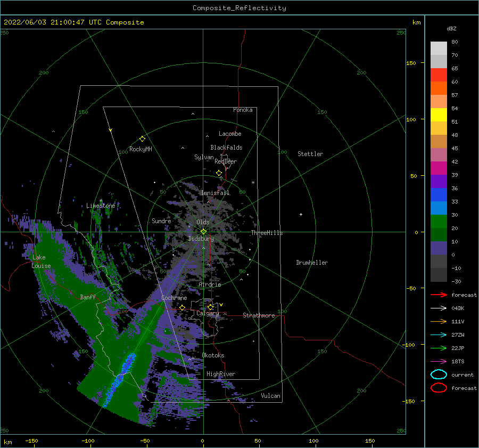Click the white 04DK arrow legend icon
The height and width of the screenshot is (448, 479).
point(439,308)
